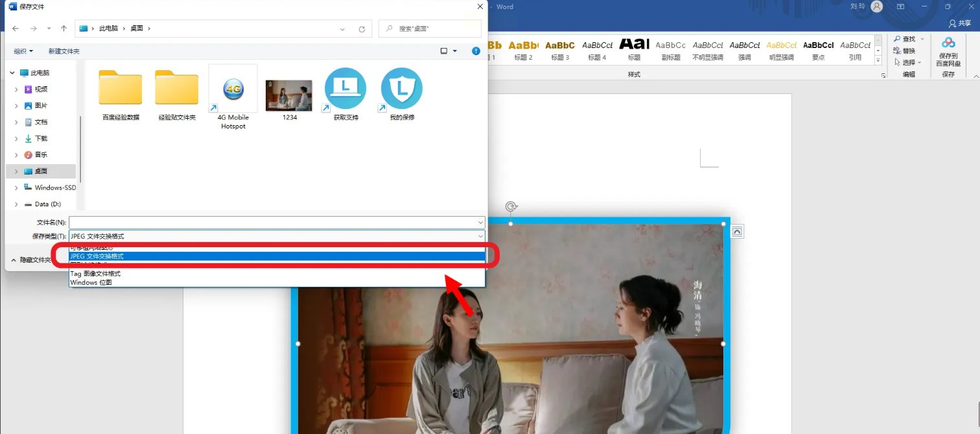Screen dimensions: 980x434
Task: Click the 新建文件夹 button
Action: tap(64, 51)
